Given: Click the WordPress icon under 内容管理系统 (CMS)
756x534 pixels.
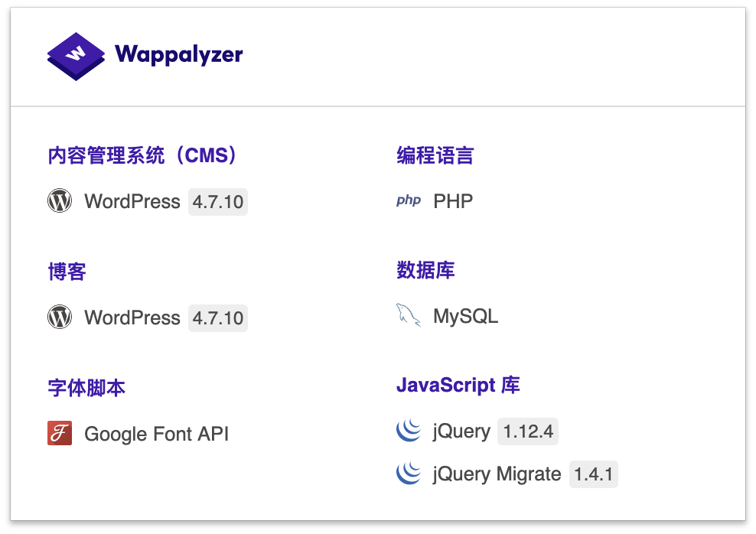Looking at the screenshot, I should tap(60, 200).
